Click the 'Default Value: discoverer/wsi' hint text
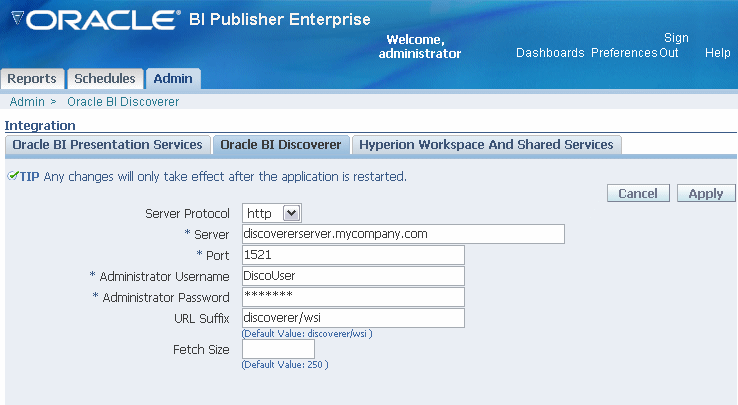 [307, 334]
